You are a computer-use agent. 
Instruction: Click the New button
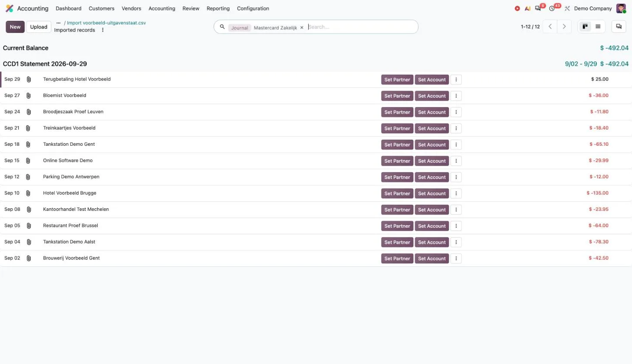15,27
